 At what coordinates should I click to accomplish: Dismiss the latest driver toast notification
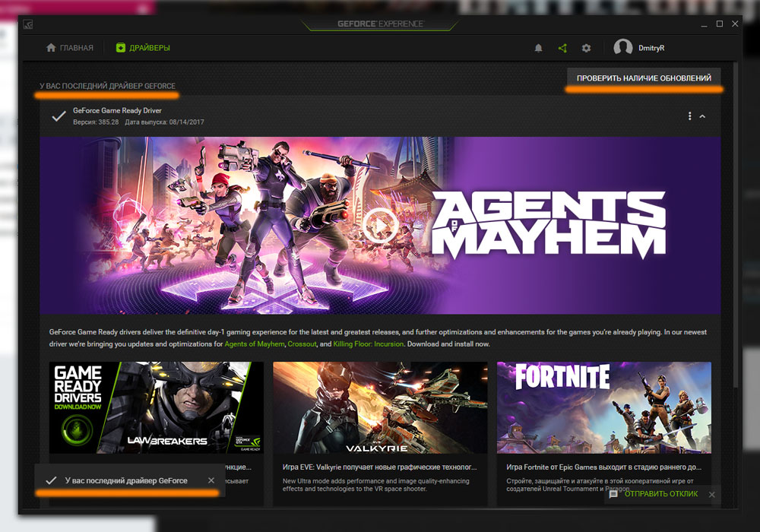(211, 480)
